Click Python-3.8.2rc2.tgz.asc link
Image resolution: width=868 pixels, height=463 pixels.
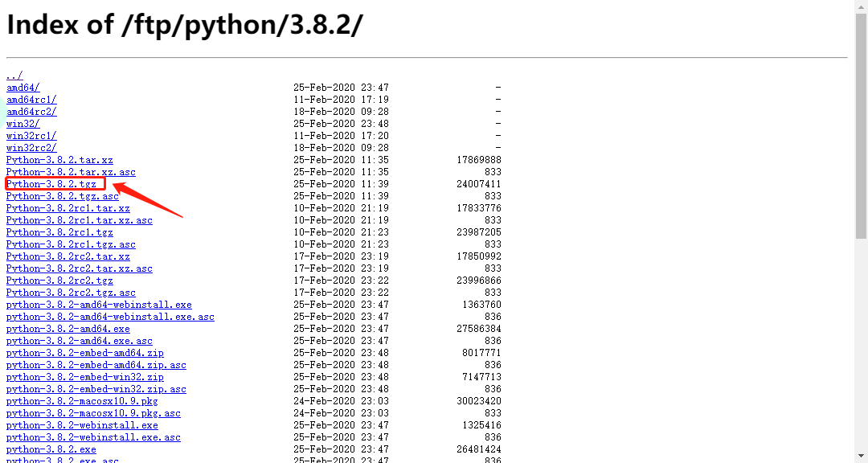coord(71,293)
